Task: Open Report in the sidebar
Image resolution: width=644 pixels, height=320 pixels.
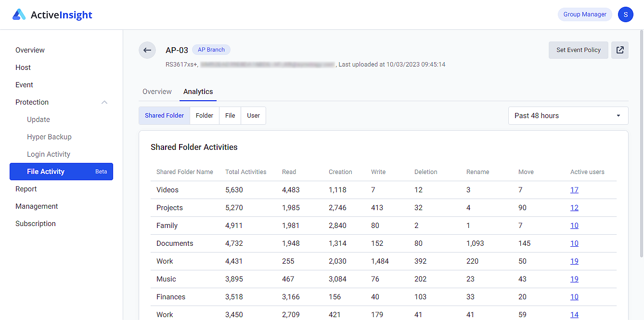Action: pyautogui.click(x=26, y=189)
